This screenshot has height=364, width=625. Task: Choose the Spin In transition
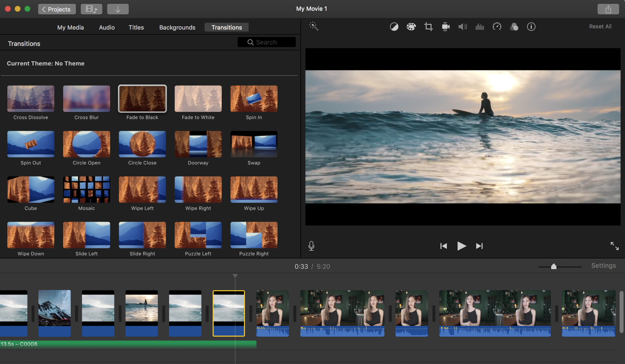pos(254,99)
